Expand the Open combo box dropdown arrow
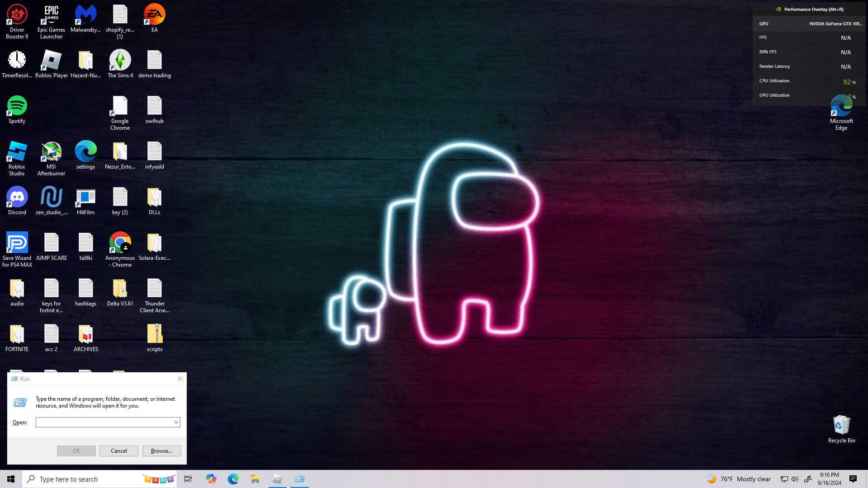The image size is (868, 488). click(176, 422)
